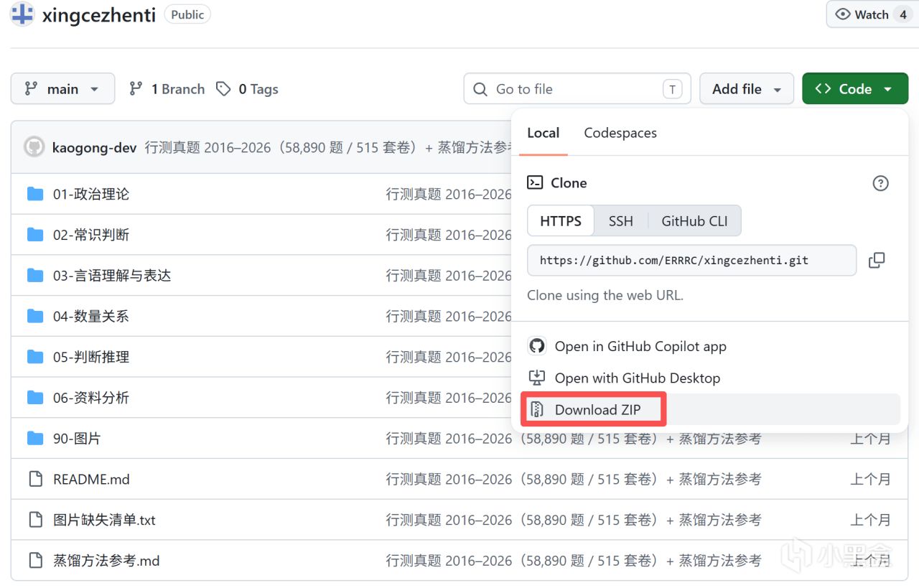Select the HTTPS clone option
This screenshot has width=919, height=588.
561,221
